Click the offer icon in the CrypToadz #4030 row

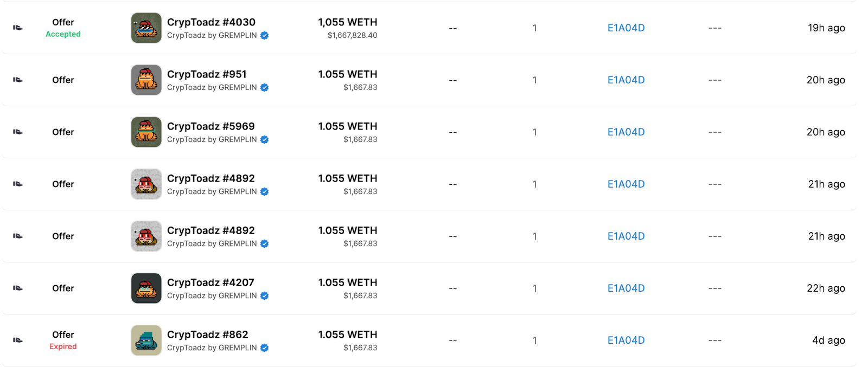point(18,28)
